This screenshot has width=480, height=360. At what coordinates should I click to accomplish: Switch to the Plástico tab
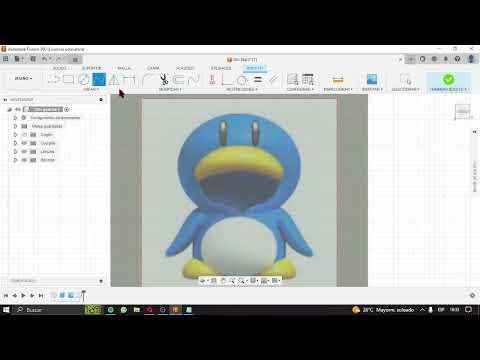pos(185,68)
